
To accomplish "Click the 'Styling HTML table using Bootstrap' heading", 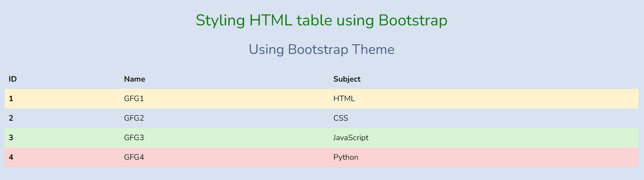I will coord(322,20).
